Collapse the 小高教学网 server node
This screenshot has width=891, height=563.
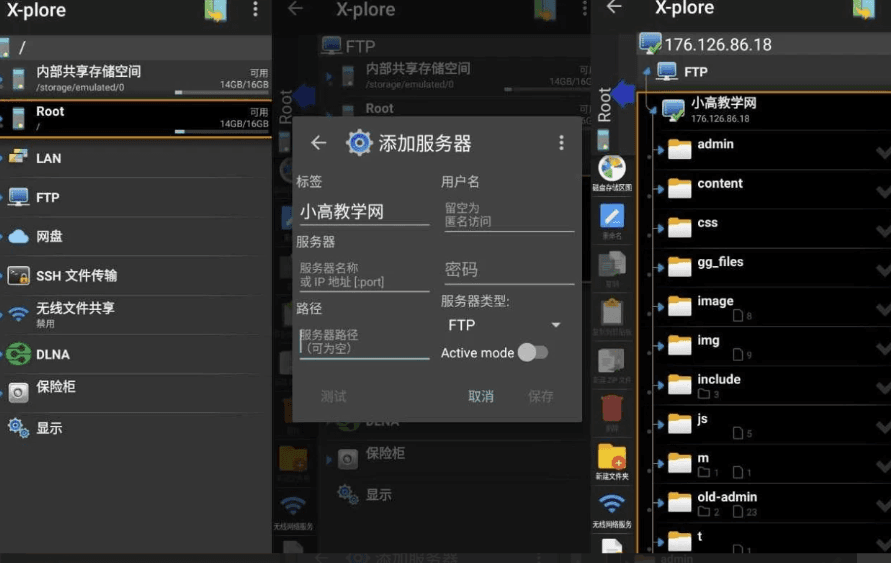(653, 110)
